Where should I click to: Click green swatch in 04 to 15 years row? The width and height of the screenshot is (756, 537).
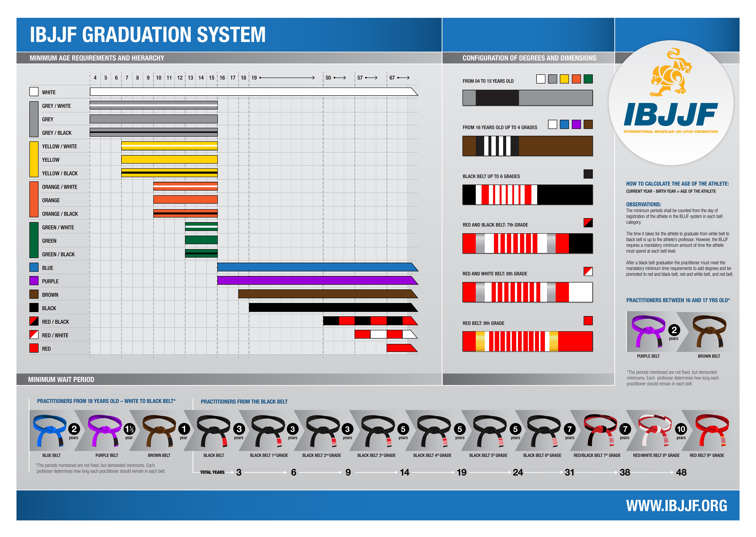tap(588, 79)
